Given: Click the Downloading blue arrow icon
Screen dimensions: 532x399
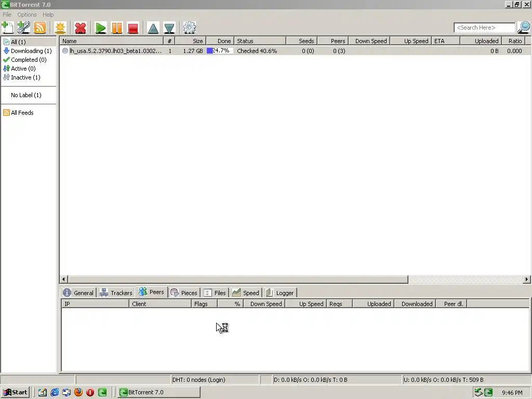Looking at the screenshot, I should (6, 51).
